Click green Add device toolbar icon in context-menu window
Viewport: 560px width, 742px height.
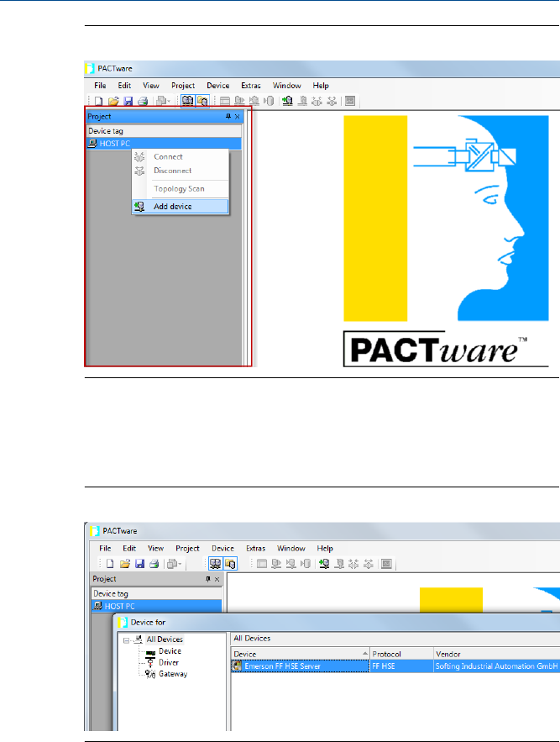[x=287, y=101]
